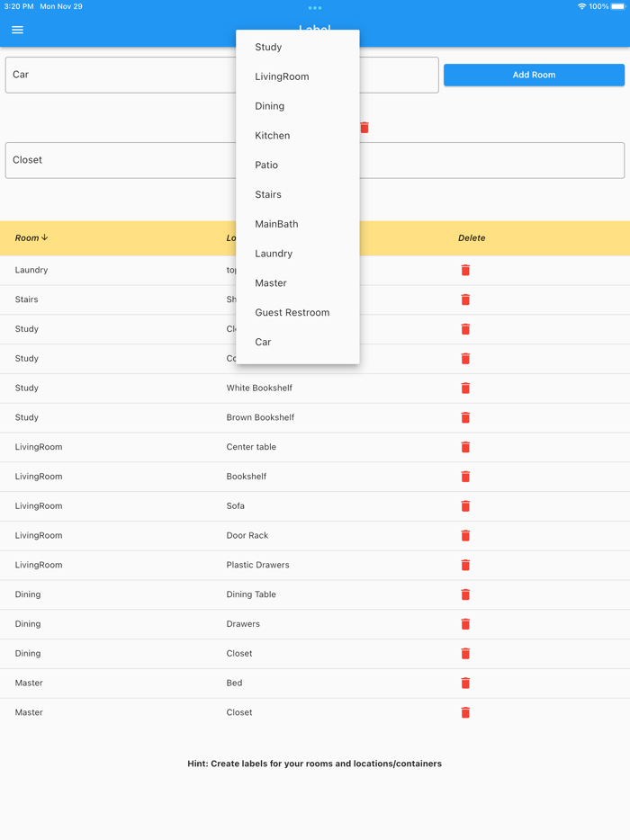
Task: Pick Guest Restroom from the dropdown
Action: [x=292, y=313]
